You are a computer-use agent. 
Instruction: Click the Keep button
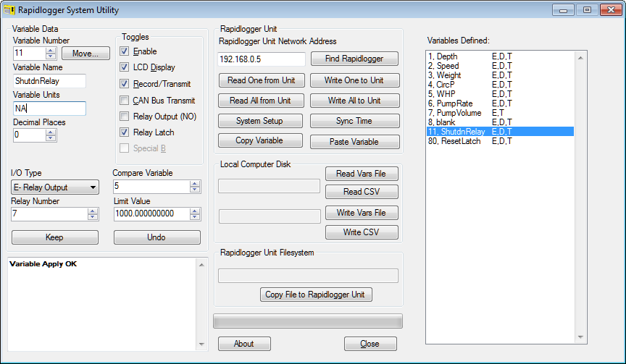pos(54,237)
